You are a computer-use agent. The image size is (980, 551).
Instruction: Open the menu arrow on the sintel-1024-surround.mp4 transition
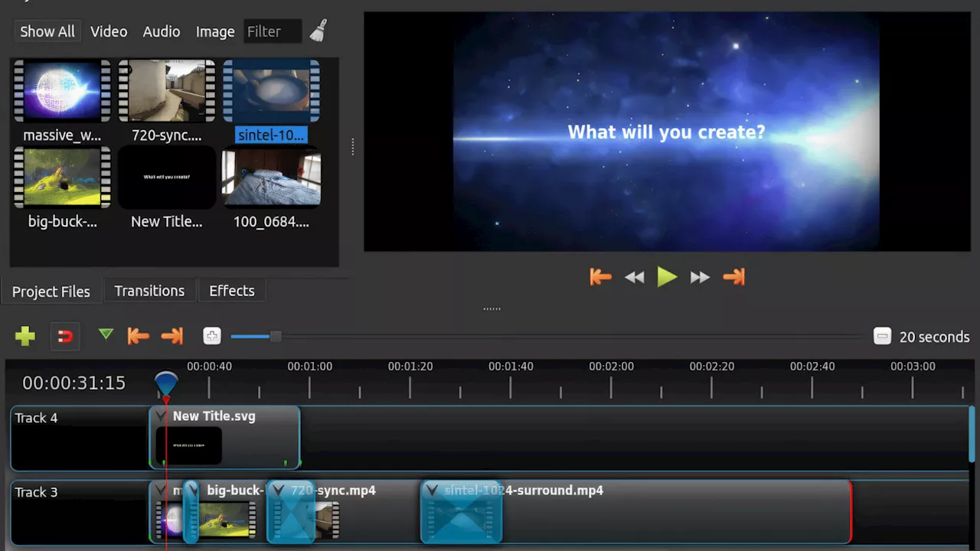point(431,491)
